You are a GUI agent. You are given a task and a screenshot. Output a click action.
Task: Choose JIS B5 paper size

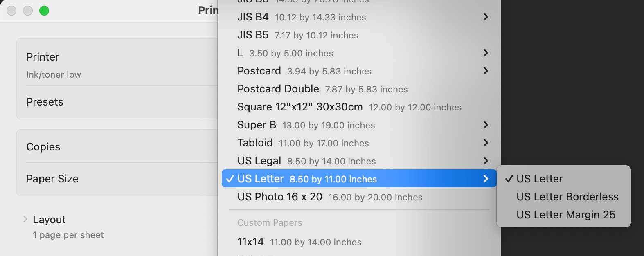point(297,35)
